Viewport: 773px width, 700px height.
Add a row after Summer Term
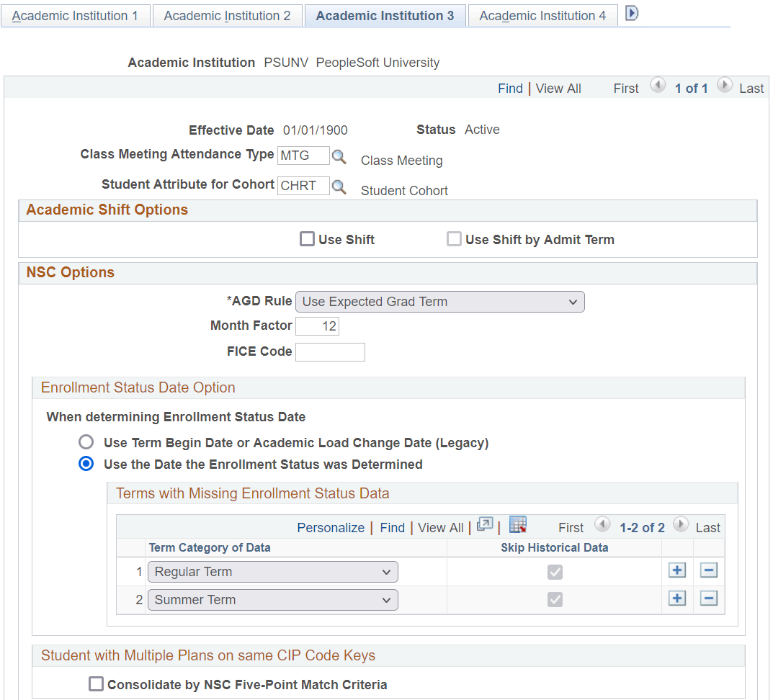[x=677, y=598]
